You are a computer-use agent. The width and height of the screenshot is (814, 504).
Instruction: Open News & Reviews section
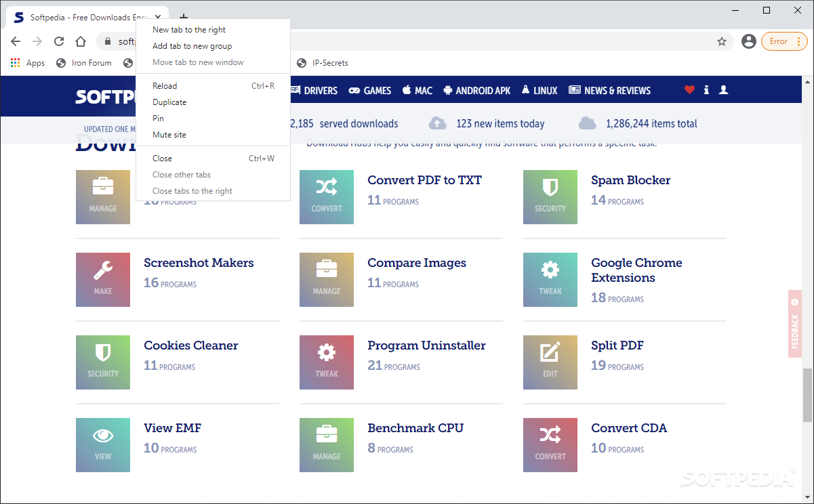point(609,90)
